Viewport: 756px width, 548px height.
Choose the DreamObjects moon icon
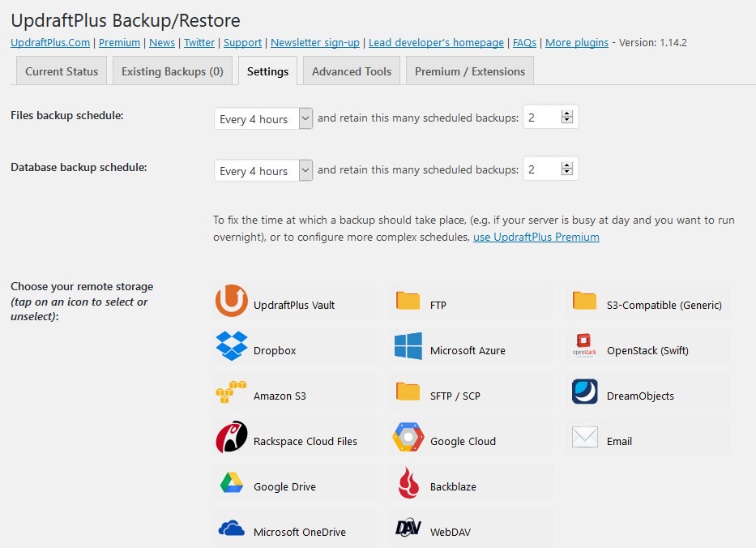(585, 392)
